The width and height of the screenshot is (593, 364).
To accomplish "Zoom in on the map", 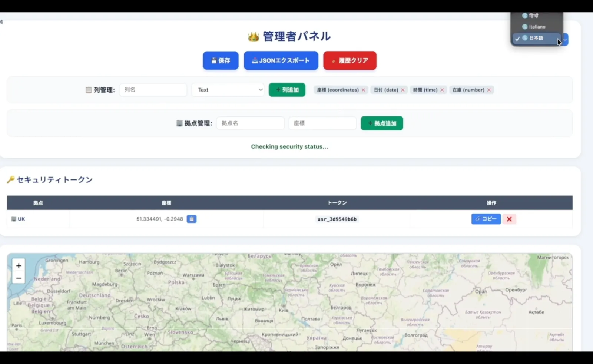I will [19, 265].
